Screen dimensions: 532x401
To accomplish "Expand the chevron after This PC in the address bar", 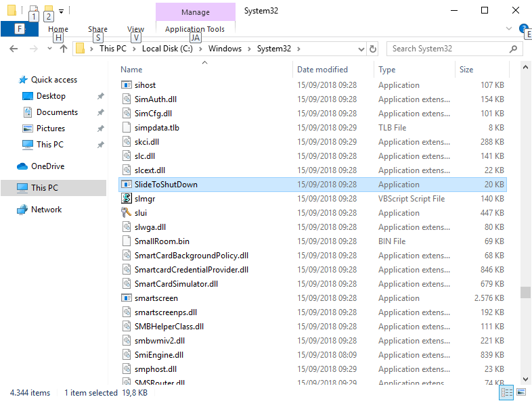I will (x=135, y=49).
